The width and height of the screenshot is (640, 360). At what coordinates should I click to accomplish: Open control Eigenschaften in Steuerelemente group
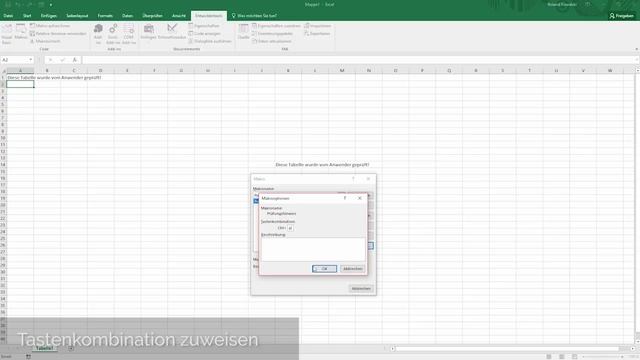point(204,26)
